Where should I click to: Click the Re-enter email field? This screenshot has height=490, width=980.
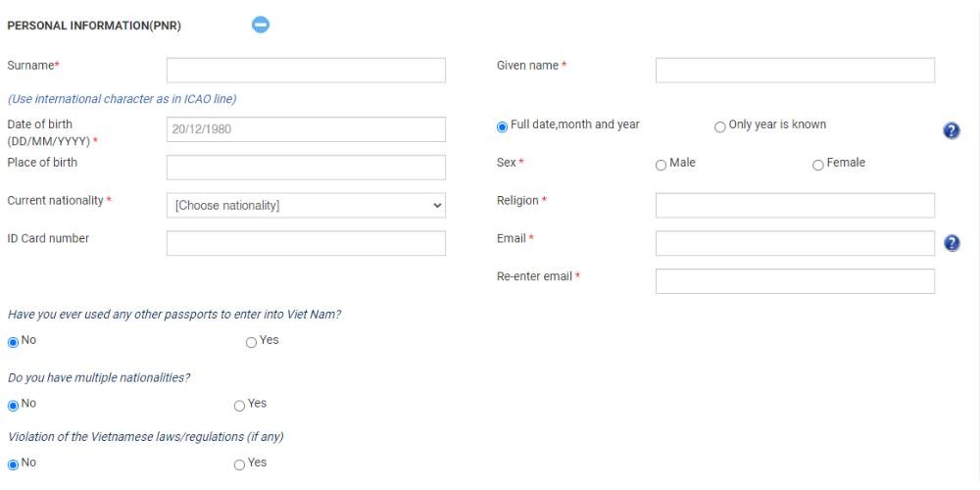[x=795, y=281]
